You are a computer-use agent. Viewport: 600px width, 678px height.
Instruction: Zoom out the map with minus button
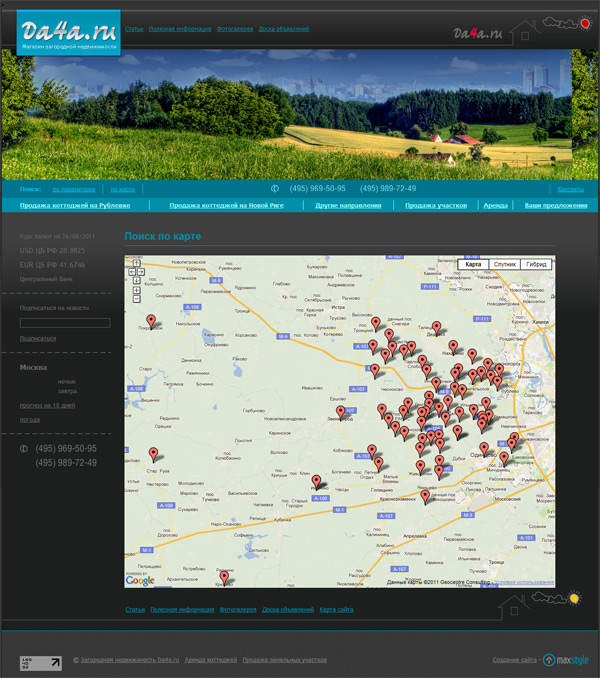(x=136, y=297)
